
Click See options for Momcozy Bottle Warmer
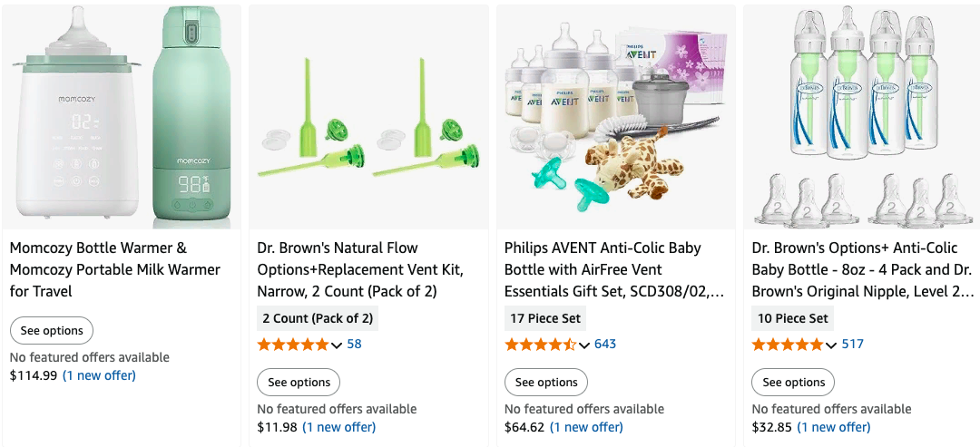pyautogui.click(x=52, y=331)
